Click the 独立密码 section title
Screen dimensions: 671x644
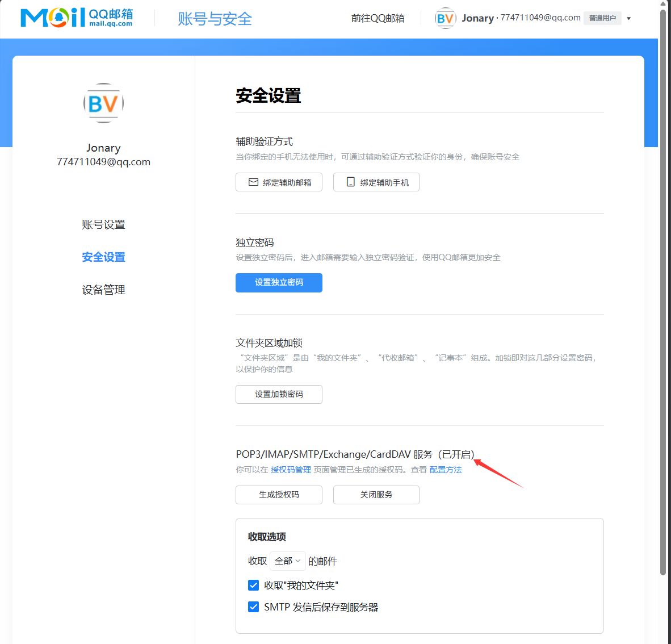[255, 242]
